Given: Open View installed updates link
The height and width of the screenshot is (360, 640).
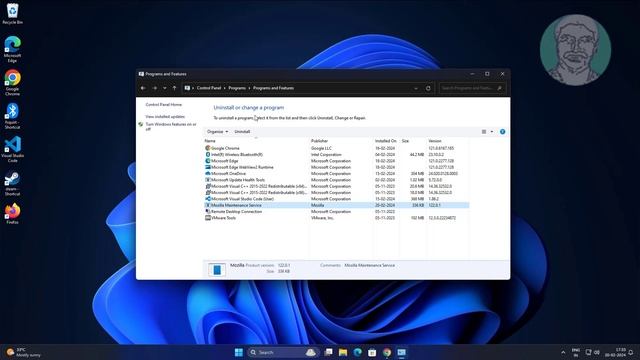Looking at the screenshot, I should [x=165, y=117].
